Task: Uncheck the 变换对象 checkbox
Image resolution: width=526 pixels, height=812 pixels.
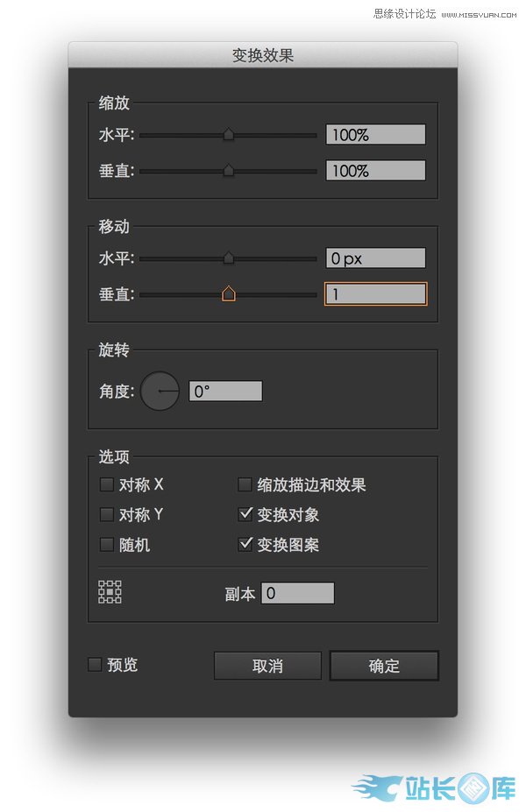Action: point(245,514)
